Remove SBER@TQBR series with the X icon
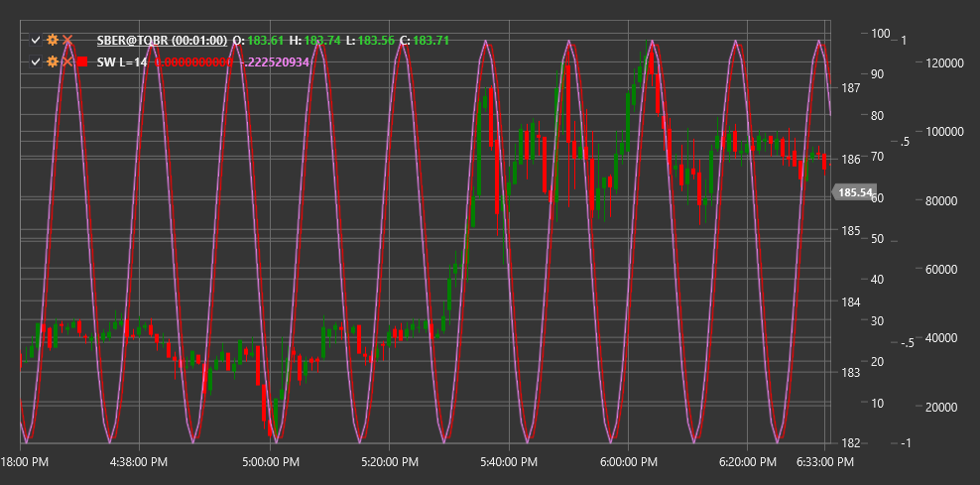 click(x=67, y=41)
